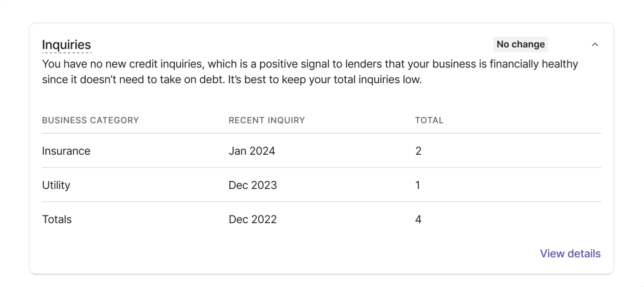Click the Insurance total value 2

(x=418, y=151)
